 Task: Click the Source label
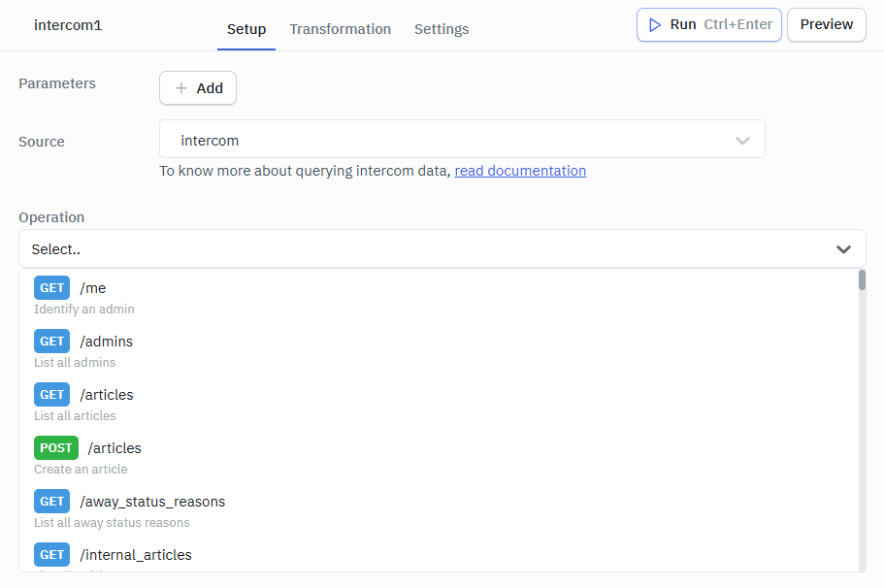41,142
